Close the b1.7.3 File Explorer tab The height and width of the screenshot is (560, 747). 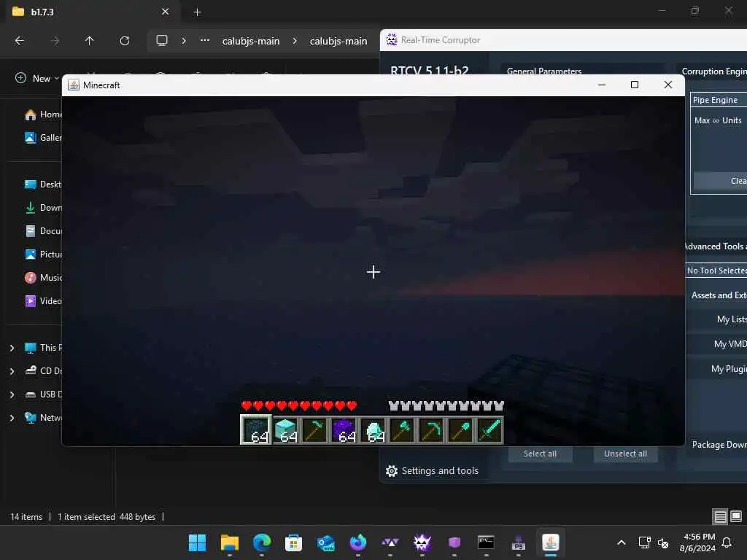click(166, 12)
